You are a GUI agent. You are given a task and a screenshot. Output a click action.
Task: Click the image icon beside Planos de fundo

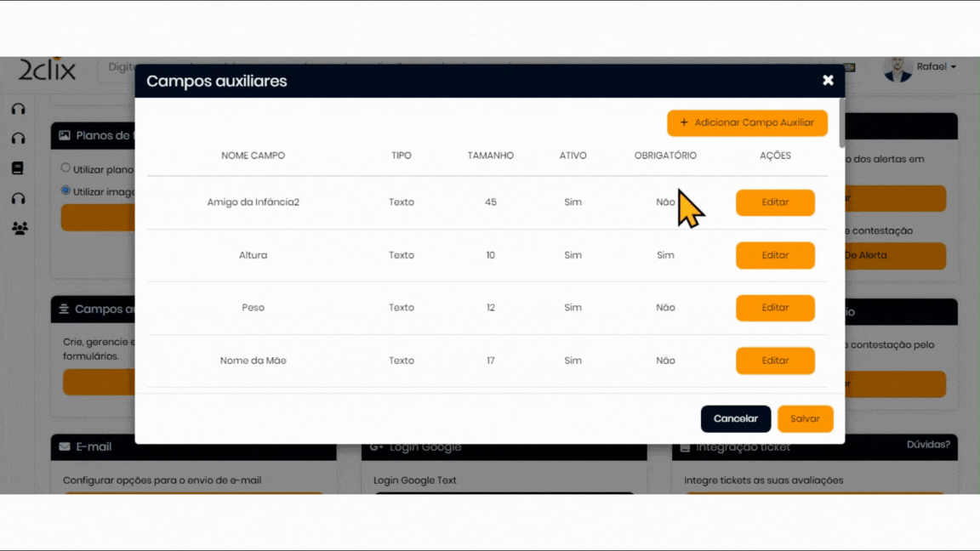click(65, 136)
